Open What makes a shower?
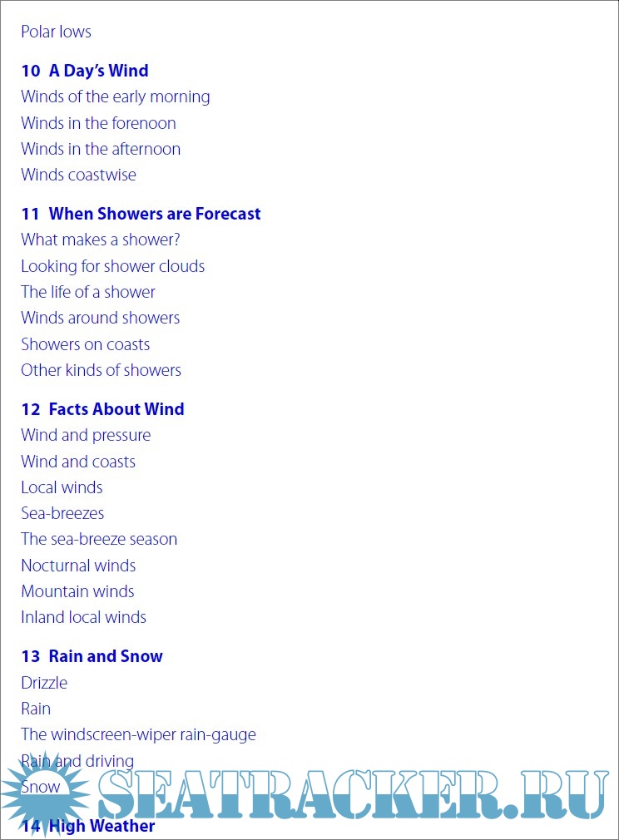 coord(101,240)
